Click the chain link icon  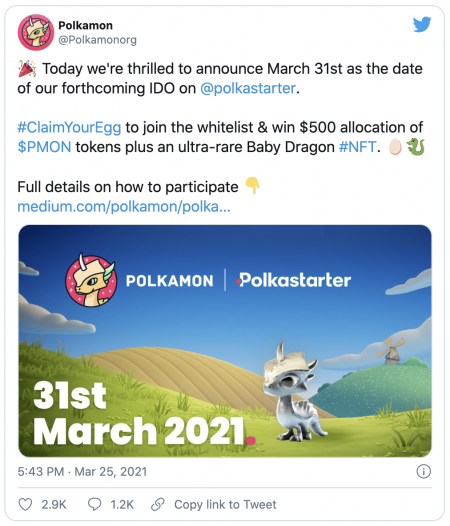(x=158, y=505)
